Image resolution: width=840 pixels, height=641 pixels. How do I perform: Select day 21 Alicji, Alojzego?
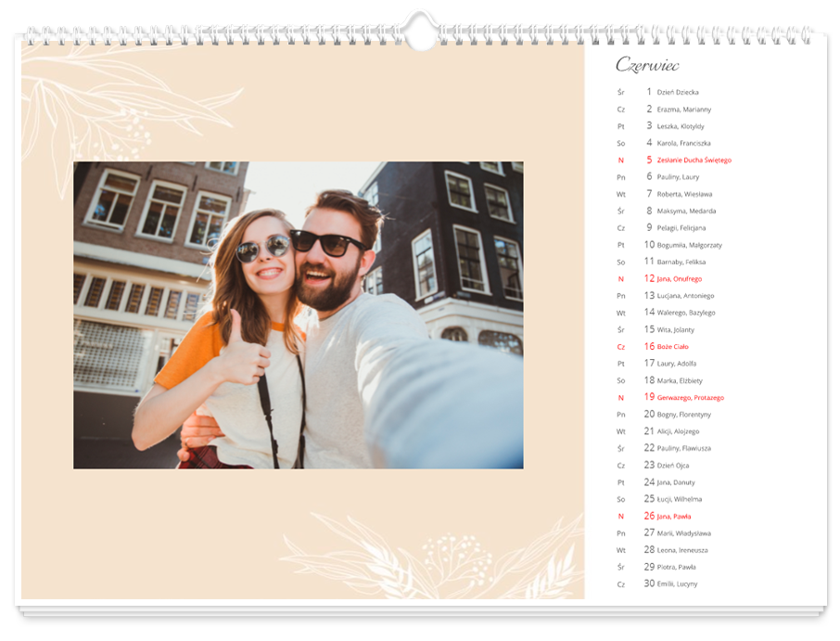click(x=678, y=431)
